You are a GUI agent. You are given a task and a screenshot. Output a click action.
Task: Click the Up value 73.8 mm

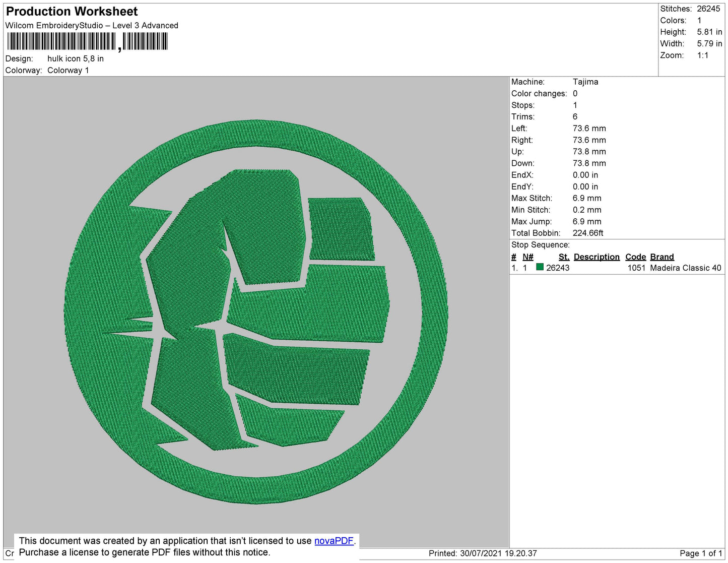pos(589,151)
